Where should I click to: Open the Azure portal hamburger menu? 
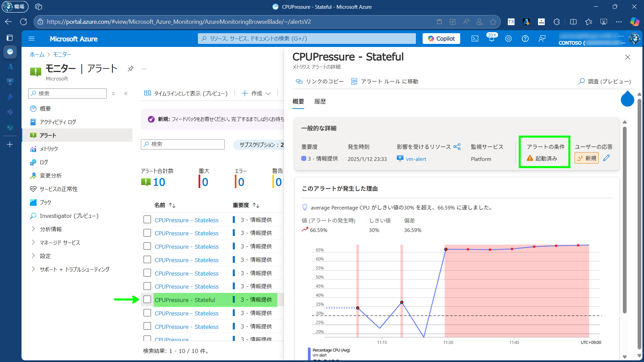pyautogui.click(x=32, y=39)
